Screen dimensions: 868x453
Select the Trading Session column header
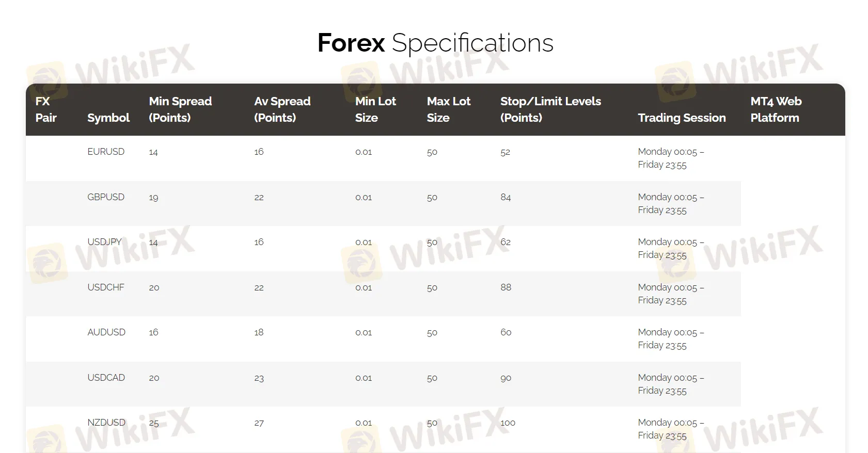pyautogui.click(x=682, y=118)
